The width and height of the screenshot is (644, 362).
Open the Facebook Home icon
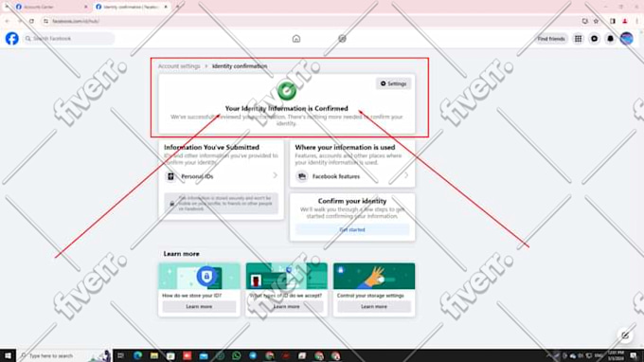[296, 39]
